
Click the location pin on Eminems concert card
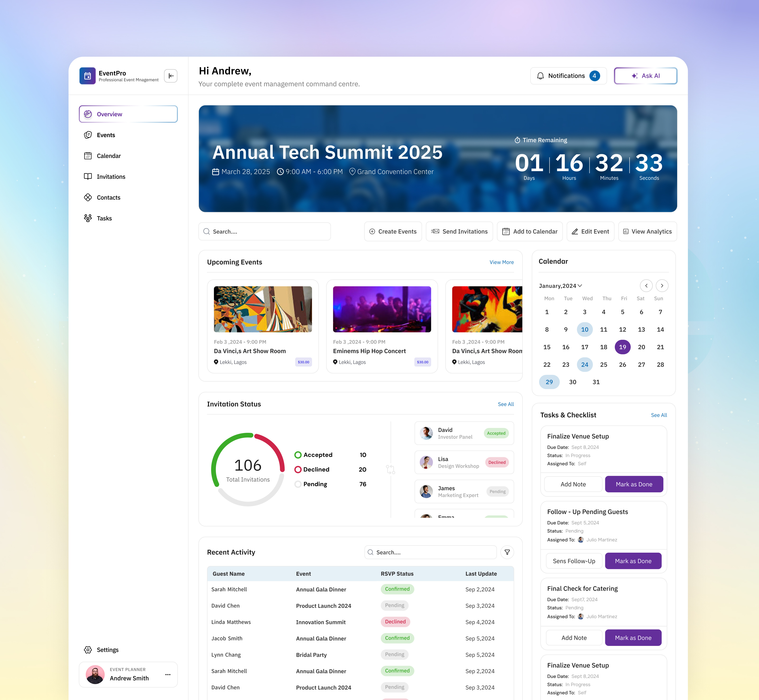click(335, 362)
